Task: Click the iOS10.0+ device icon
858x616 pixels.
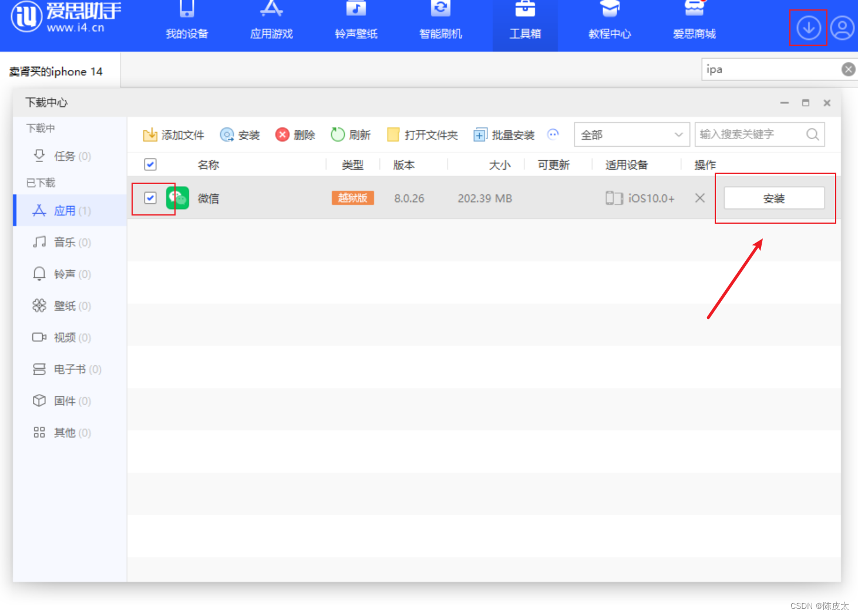Action: click(x=614, y=198)
